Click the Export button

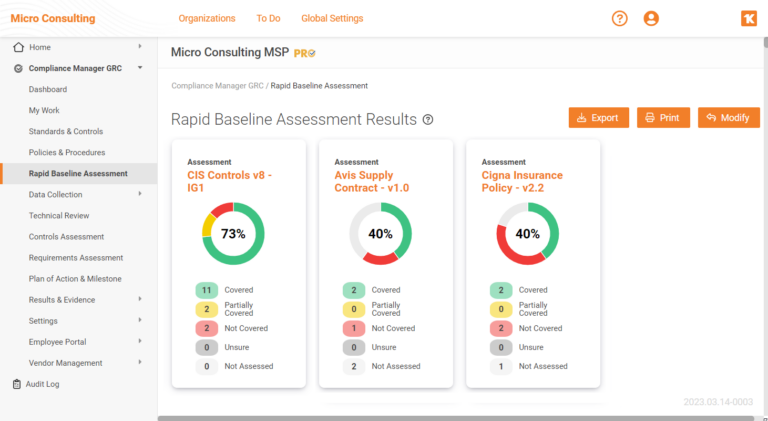(598, 118)
